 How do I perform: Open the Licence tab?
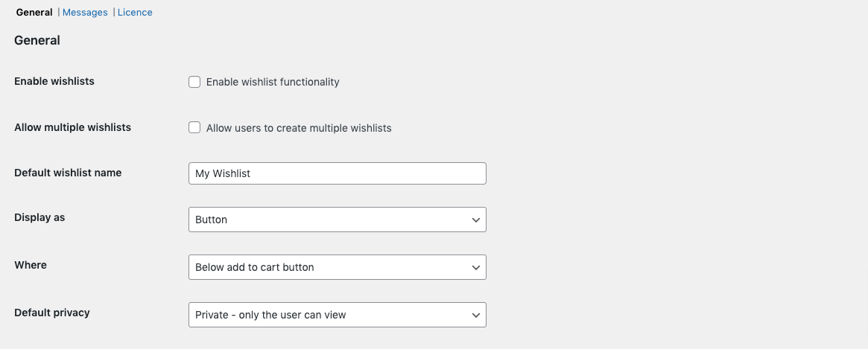(135, 13)
